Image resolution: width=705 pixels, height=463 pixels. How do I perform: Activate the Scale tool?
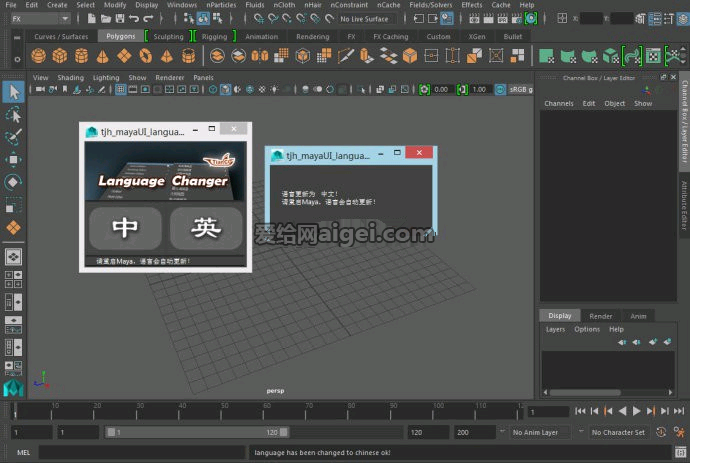coord(13,205)
